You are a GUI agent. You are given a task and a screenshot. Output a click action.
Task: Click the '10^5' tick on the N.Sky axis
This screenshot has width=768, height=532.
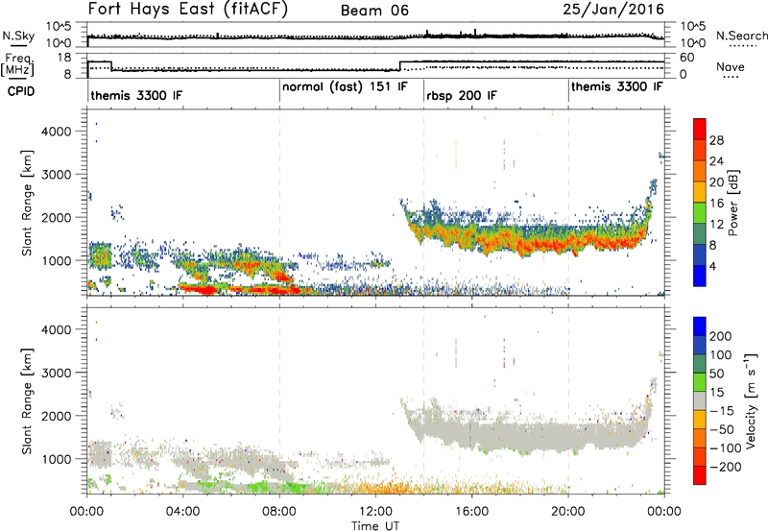pyautogui.click(x=59, y=26)
